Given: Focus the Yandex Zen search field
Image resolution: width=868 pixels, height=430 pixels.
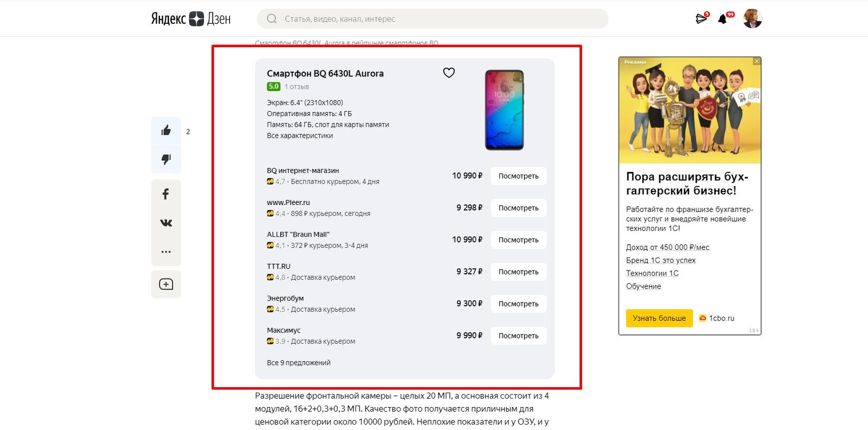Looking at the screenshot, I should (432, 19).
